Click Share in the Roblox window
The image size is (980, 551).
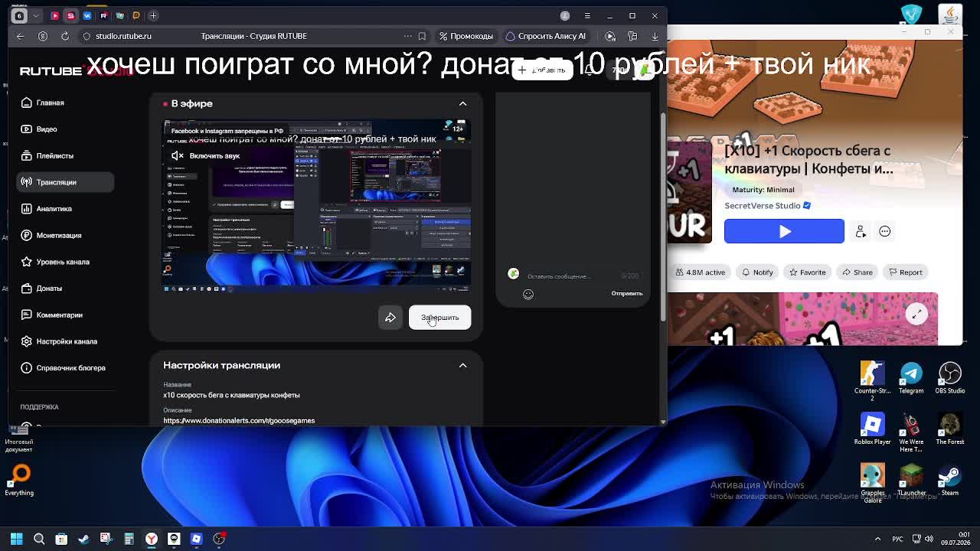857,272
